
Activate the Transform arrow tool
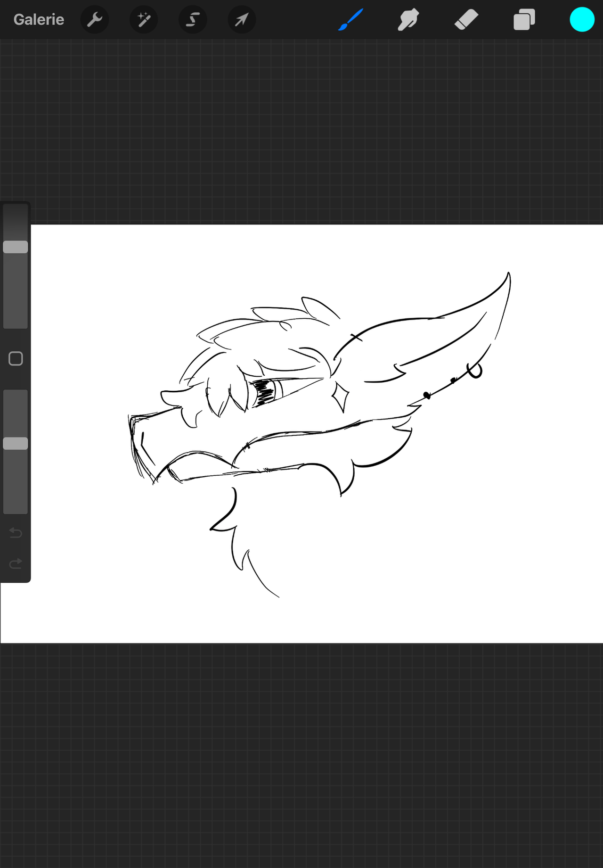pyautogui.click(x=242, y=20)
